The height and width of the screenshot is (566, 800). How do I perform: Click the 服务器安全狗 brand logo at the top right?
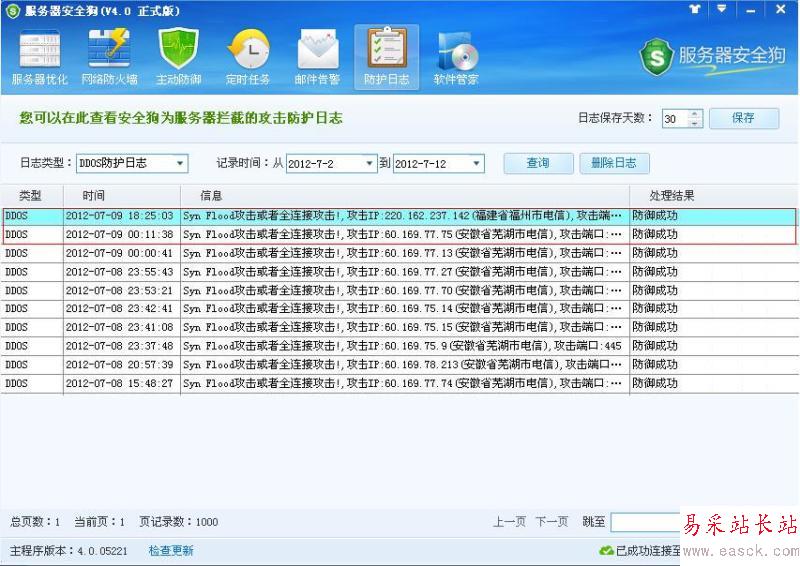click(x=712, y=56)
